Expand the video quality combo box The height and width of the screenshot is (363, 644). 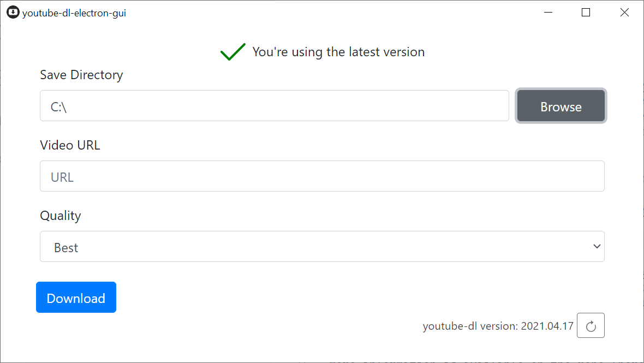pyautogui.click(x=322, y=246)
